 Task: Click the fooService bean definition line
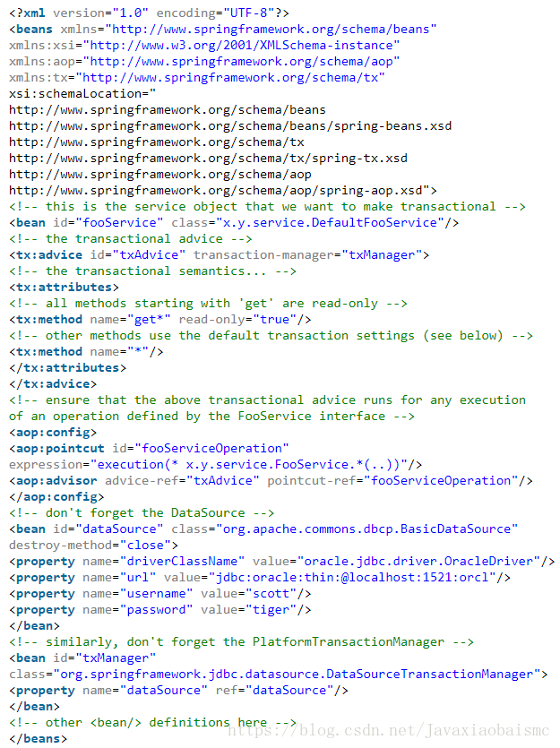point(234,223)
